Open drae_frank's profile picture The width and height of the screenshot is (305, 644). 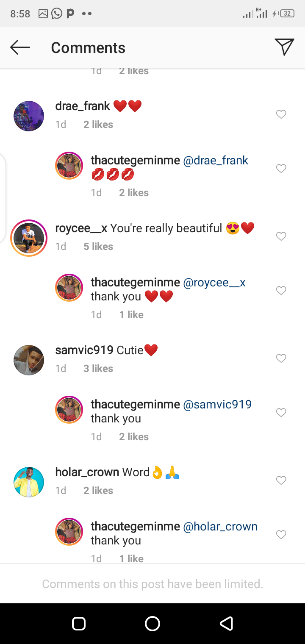pos(29,116)
